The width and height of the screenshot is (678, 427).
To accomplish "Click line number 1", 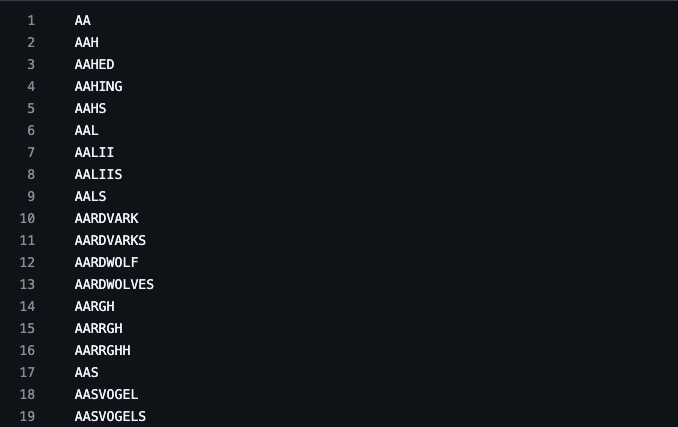I will tap(30, 20).
